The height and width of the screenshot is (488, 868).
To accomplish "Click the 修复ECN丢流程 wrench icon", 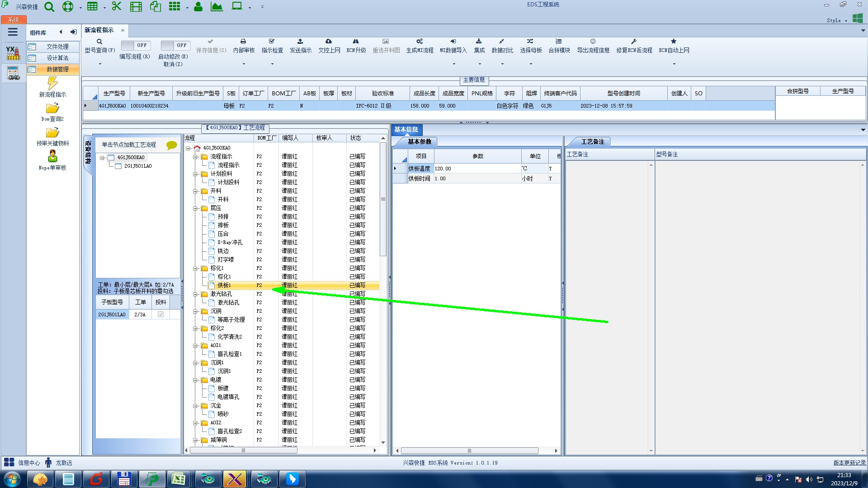I will click(634, 42).
